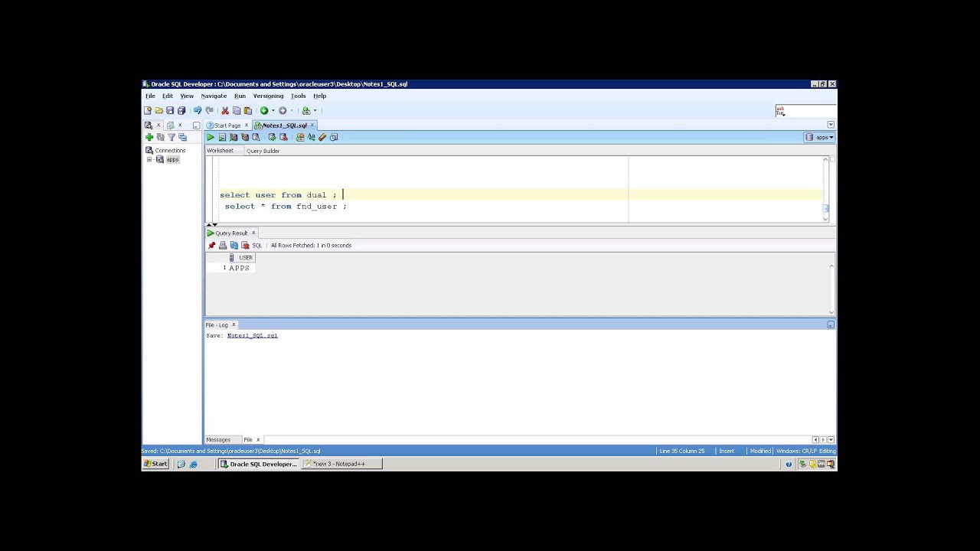
Task: Click the Print icon in Query Result toolbar
Action: pyautogui.click(x=223, y=245)
